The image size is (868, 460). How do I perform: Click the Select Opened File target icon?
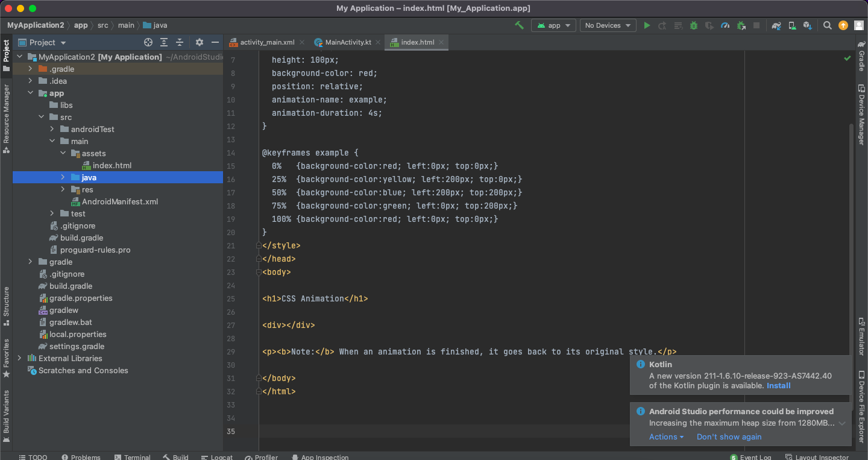pos(148,42)
